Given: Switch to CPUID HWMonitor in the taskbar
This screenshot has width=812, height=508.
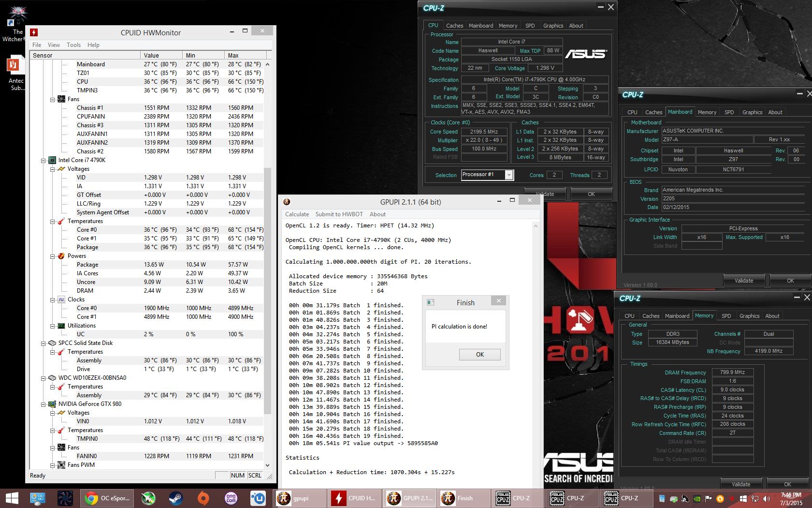Looking at the screenshot, I should tap(355, 498).
